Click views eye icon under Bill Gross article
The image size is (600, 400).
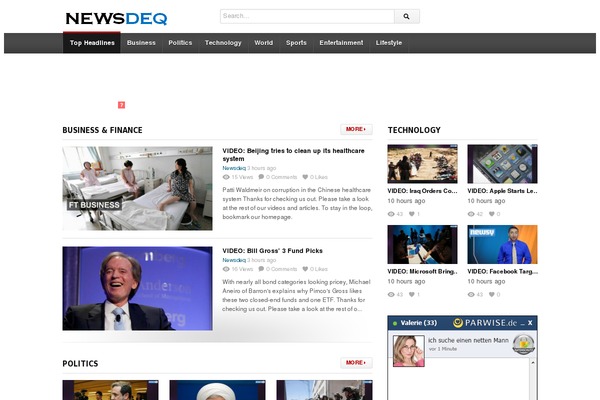point(226,269)
